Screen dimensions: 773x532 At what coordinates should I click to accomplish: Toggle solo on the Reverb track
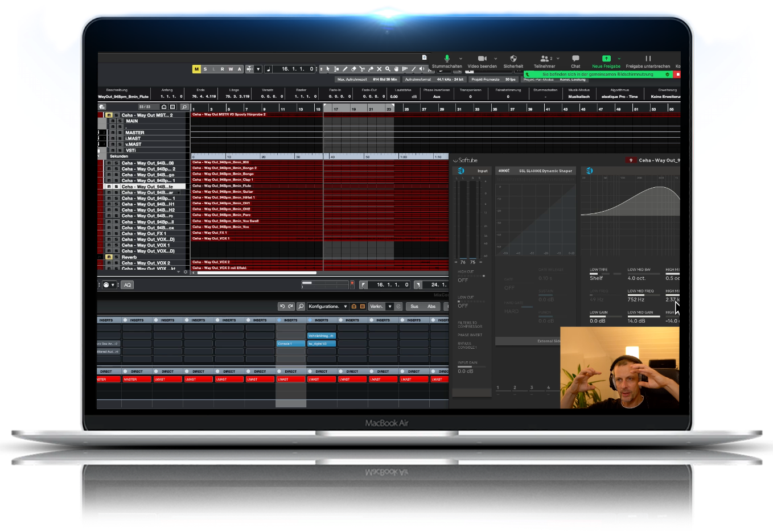pyautogui.click(x=116, y=257)
